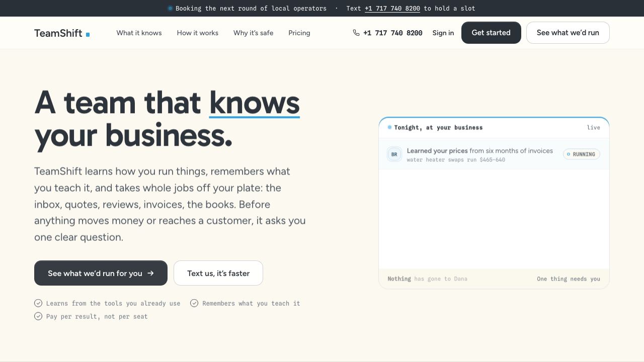The width and height of the screenshot is (644, 362).
Task: Click checkmark beside Pay per result
Action: click(38, 316)
